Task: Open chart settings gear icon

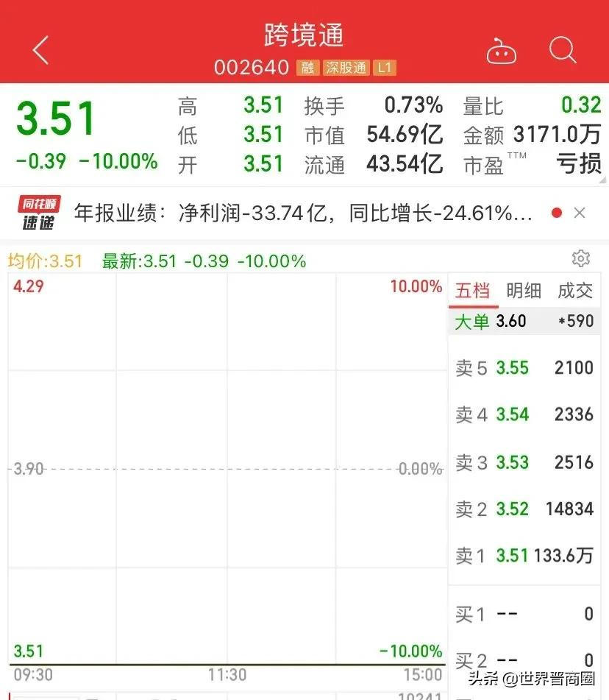Action: click(x=580, y=258)
